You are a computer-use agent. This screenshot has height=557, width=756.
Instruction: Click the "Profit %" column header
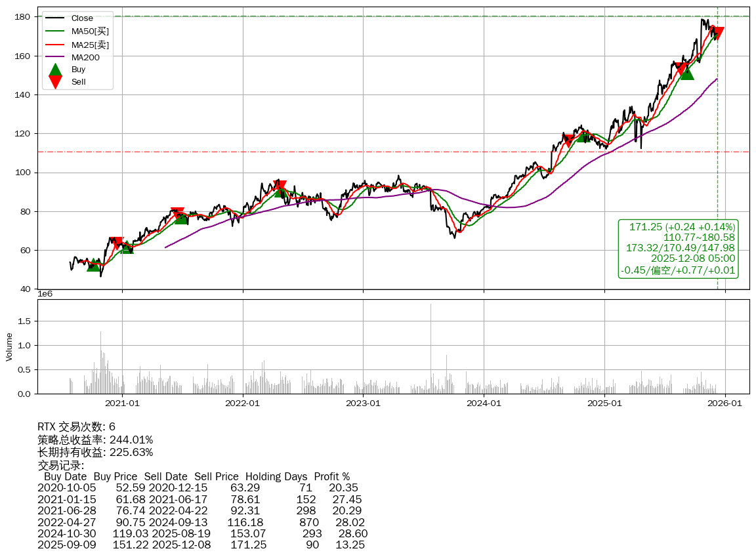click(331, 476)
